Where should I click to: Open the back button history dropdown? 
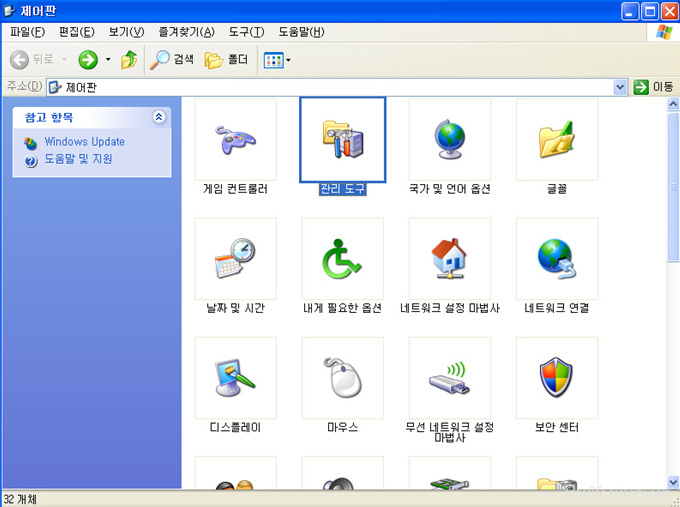(64, 59)
